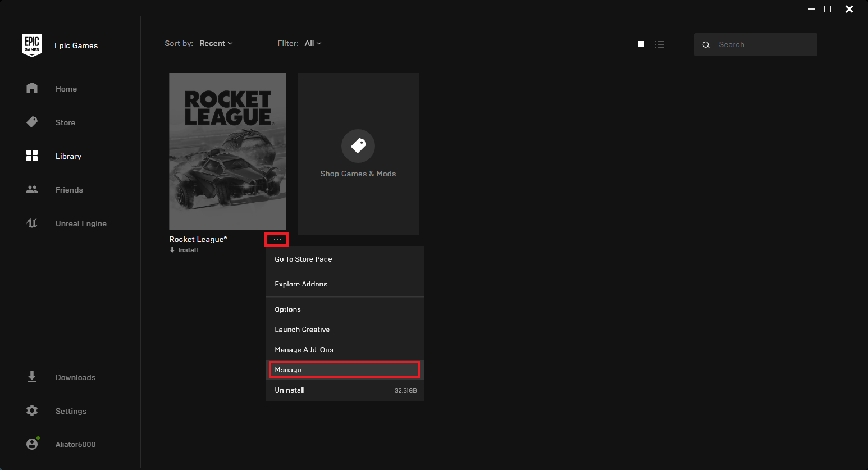Screen dimensions: 868x470
Task: Choose Go To Store Page
Action: point(303,259)
